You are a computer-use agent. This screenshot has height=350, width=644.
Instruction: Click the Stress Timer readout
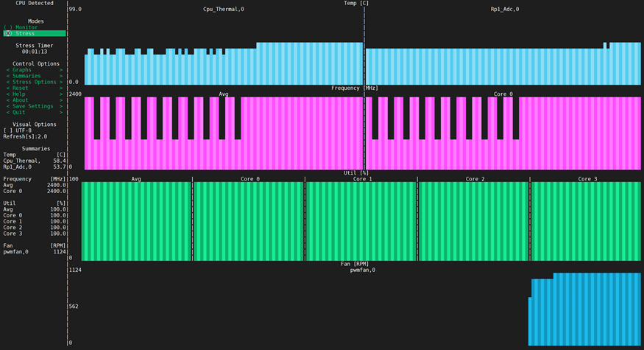click(x=35, y=52)
